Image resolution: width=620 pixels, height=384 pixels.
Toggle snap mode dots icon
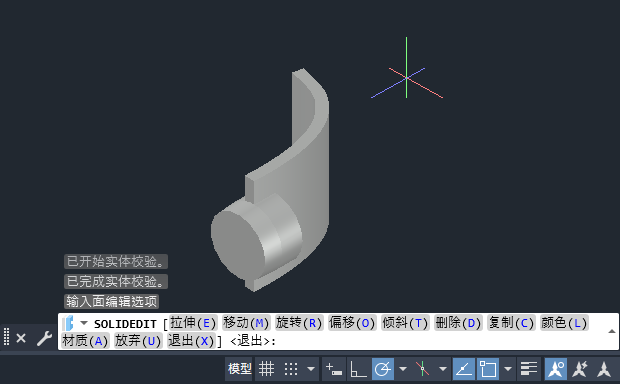click(291, 369)
